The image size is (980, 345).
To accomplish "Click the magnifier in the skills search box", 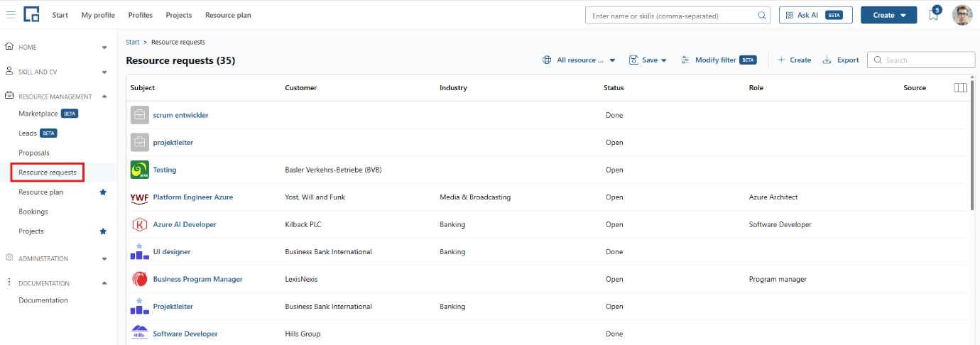I will pyautogui.click(x=762, y=15).
